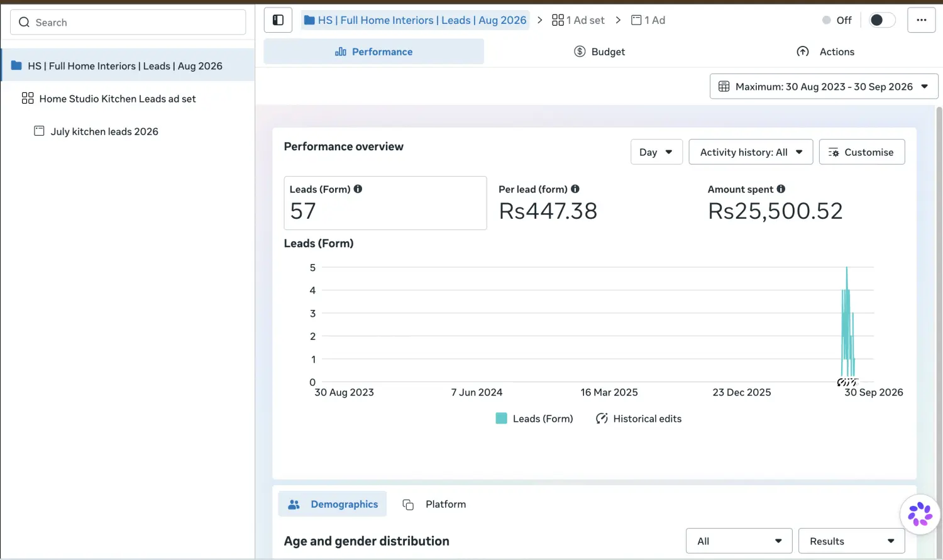The height and width of the screenshot is (560, 943).
Task: Click the Amount spent Rs25,500.52 metric
Action: click(776, 203)
